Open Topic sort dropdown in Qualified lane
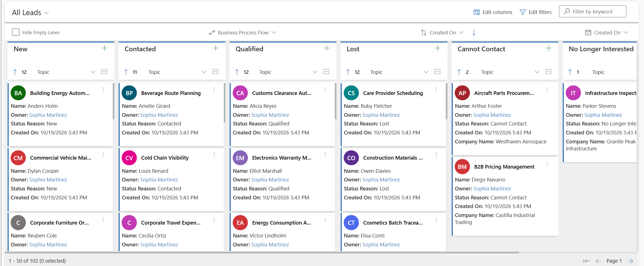The width and height of the screenshot is (644, 266). (x=315, y=72)
